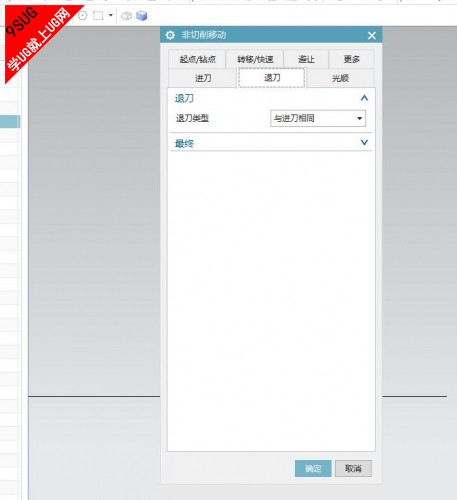Select the blue shaded cube icon
Image resolution: width=457 pixels, height=500 pixels.
142,16
